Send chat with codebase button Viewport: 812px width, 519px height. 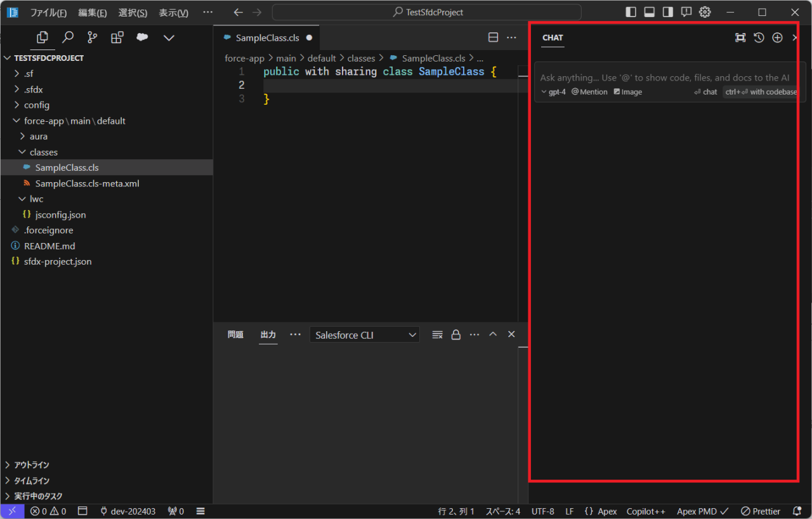pyautogui.click(x=761, y=92)
